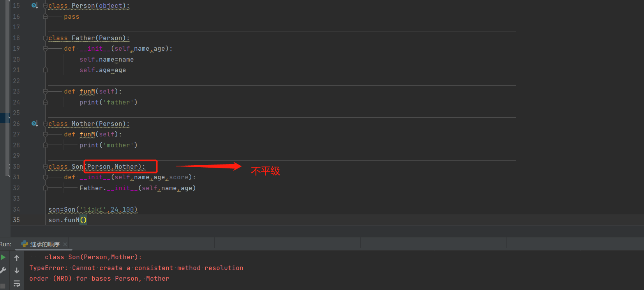Close the 继承的顺序 run tab
The width and height of the screenshot is (644, 290).
(65, 244)
